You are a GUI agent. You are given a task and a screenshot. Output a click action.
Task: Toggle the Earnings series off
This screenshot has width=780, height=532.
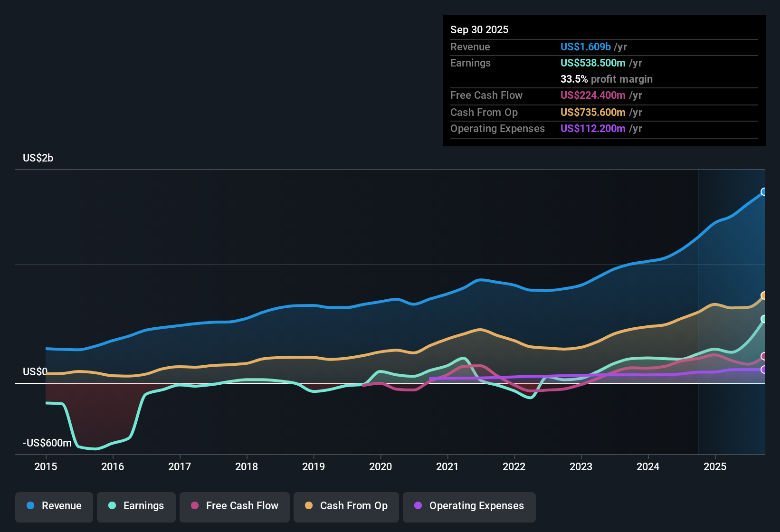136,506
